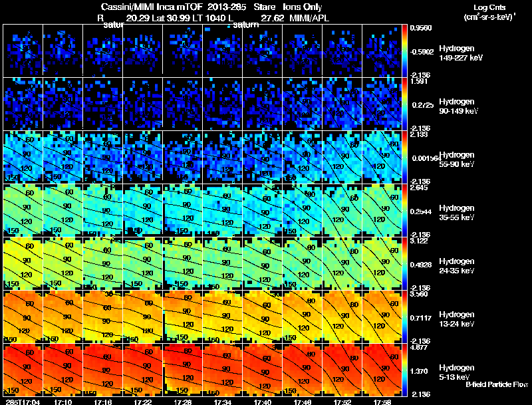The height and width of the screenshot is (405, 532).
Task: Select the Hydrogen 5-13 keV panel at 17:28
Action: 183,370
